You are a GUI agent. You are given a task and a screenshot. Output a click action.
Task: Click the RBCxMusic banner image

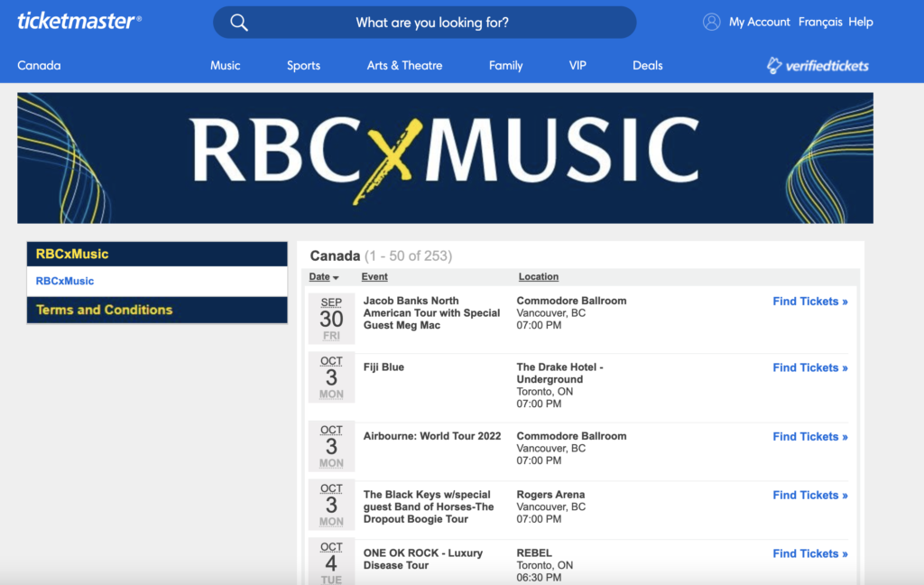pyautogui.click(x=445, y=157)
